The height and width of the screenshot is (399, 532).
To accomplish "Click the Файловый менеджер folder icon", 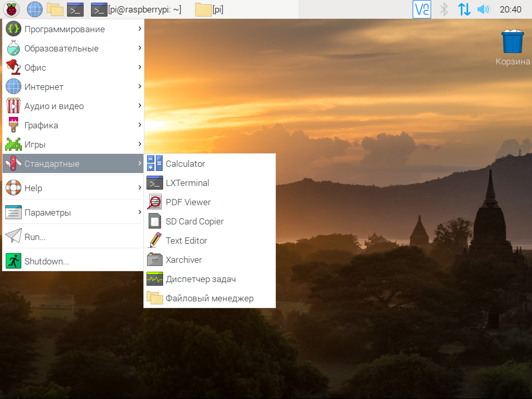I will [155, 298].
